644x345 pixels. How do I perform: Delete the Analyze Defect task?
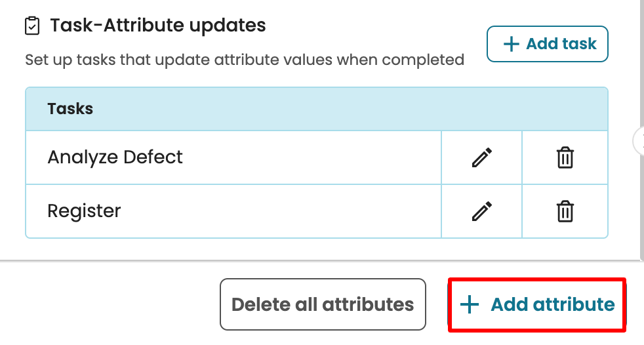565,157
